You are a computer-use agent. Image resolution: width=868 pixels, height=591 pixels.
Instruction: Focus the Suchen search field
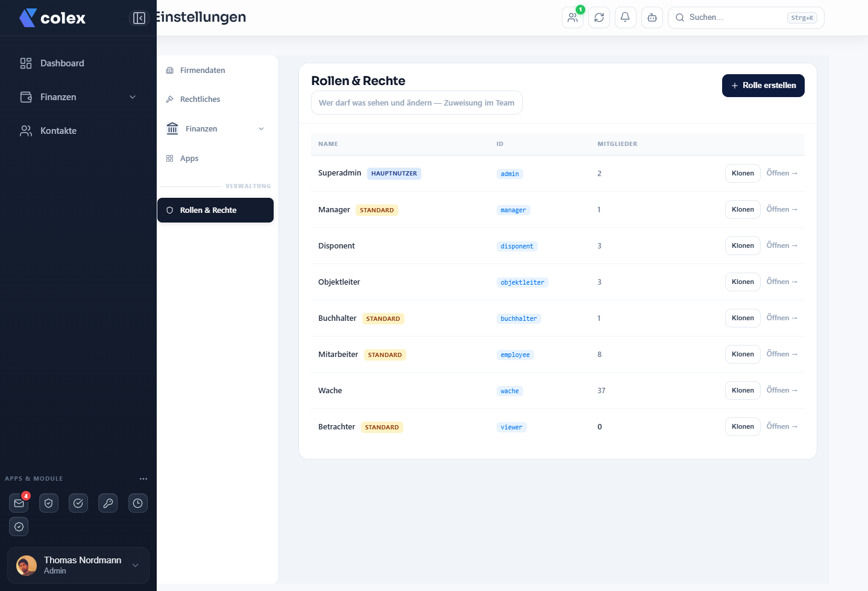(x=746, y=17)
